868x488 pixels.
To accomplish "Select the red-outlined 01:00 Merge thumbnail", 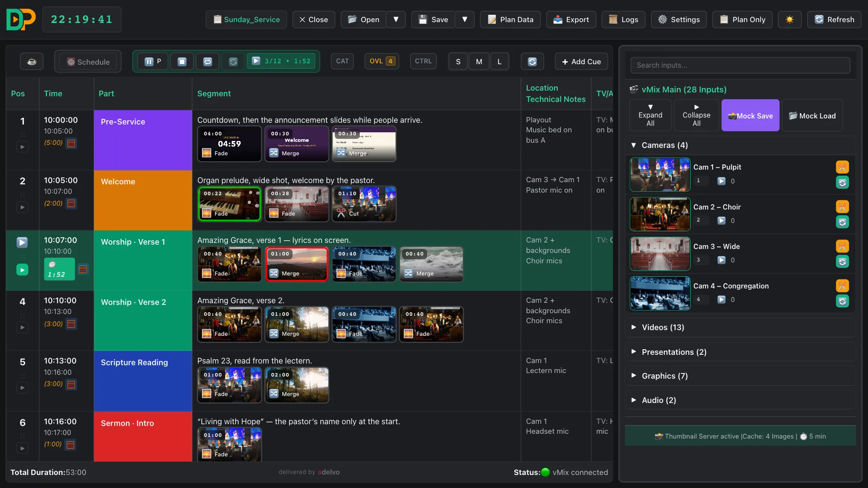I will pos(297,264).
